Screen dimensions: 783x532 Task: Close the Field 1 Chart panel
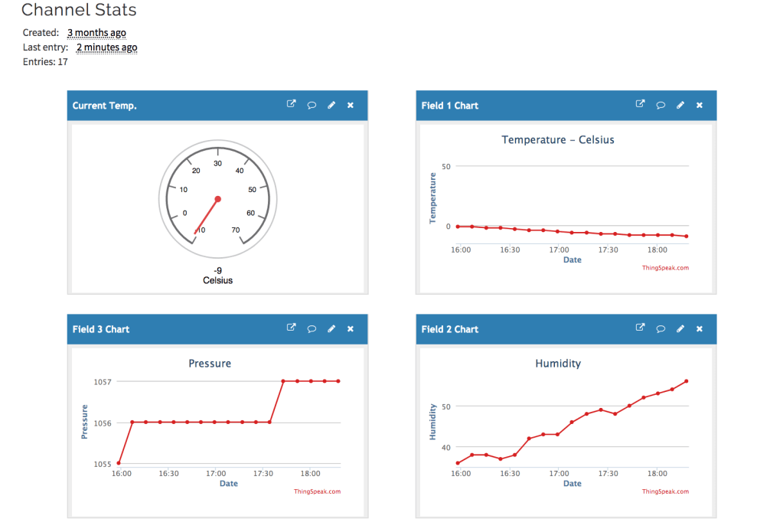pyautogui.click(x=700, y=105)
